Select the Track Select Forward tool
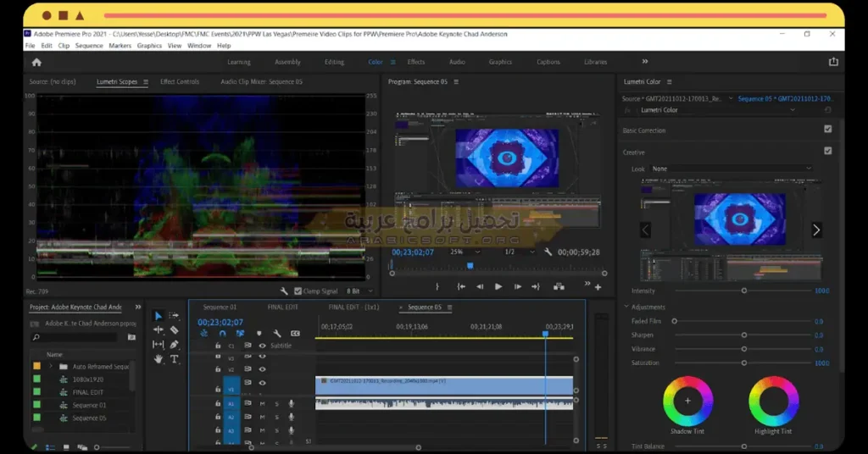The width and height of the screenshot is (868, 454). tap(174, 316)
